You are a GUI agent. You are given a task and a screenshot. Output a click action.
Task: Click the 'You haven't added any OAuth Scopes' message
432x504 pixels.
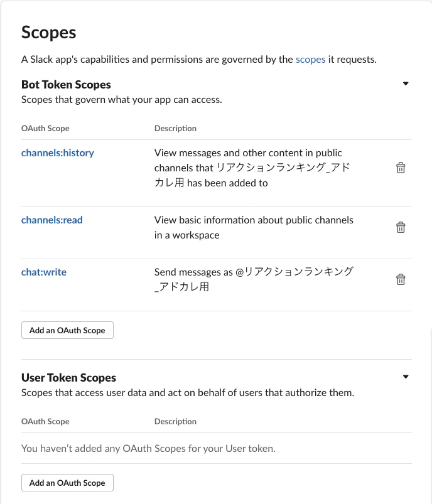pos(148,448)
